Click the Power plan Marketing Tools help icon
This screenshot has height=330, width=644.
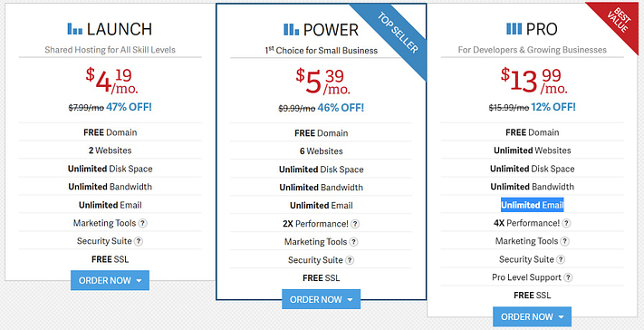(x=353, y=242)
